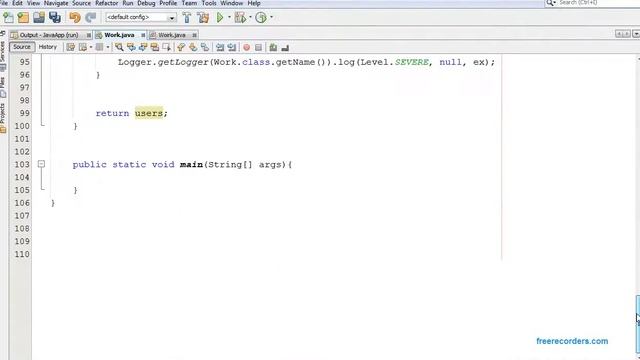Open the Tools menu

pos(209,3)
